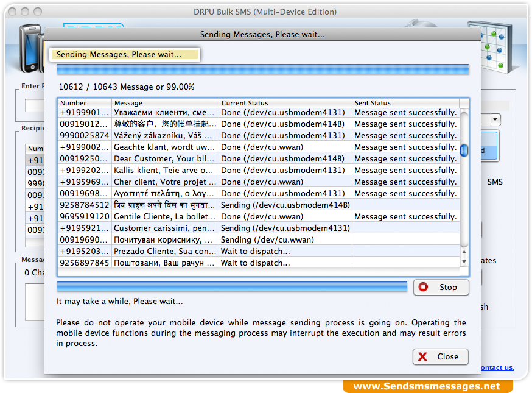Click the Enter recipient input in the main window
Viewport: 532px width, 393px height.
click(35, 105)
